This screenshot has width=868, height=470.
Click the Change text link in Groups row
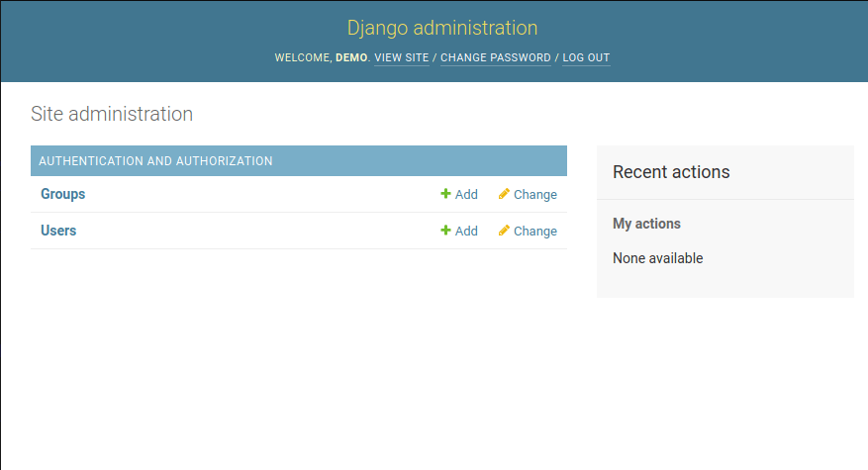click(x=535, y=195)
